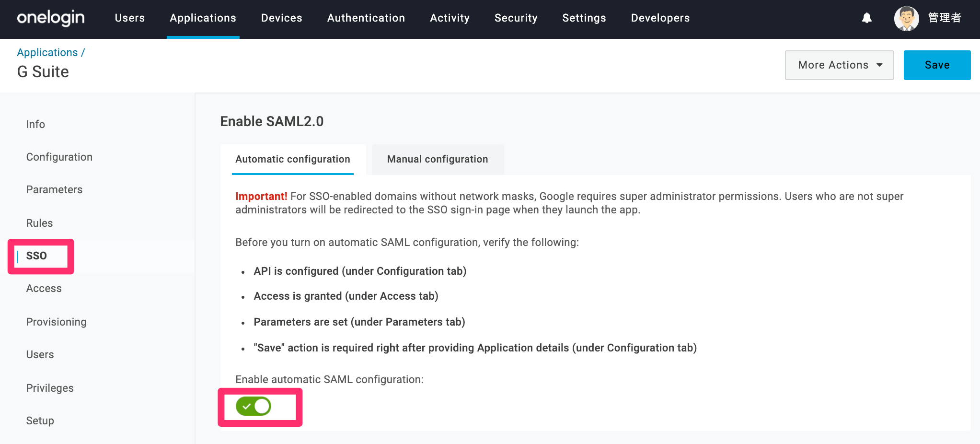Open the Access sidebar section
980x444 pixels.
[44, 289]
